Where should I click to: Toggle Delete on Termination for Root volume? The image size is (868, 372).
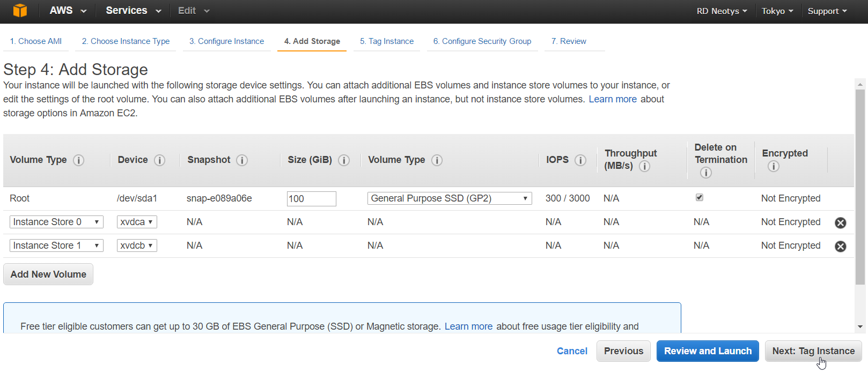pyautogui.click(x=700, y=198)
